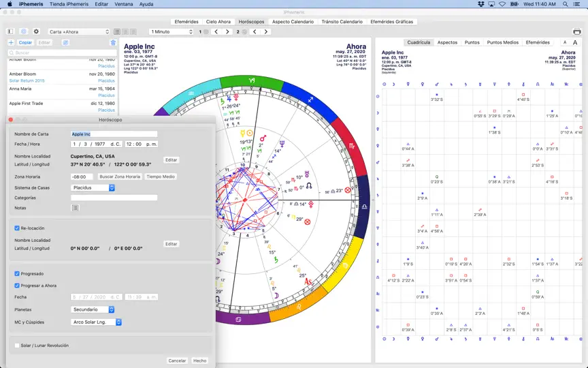Open the Carta +Ahora chart type dropdown
This screenshot has width=588, height=368.
pyautogui.click(x=79, y=32)
